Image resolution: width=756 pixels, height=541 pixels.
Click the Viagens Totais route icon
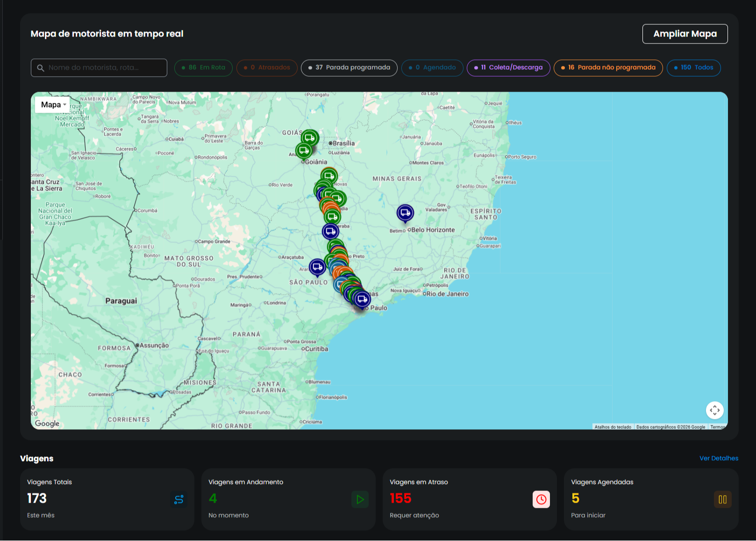(x=179, y=499)
